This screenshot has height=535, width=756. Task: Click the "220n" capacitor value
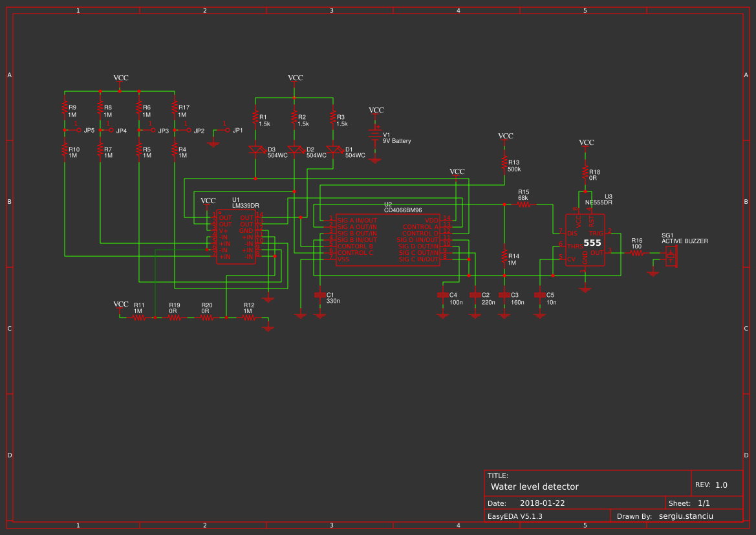point(488,303)
